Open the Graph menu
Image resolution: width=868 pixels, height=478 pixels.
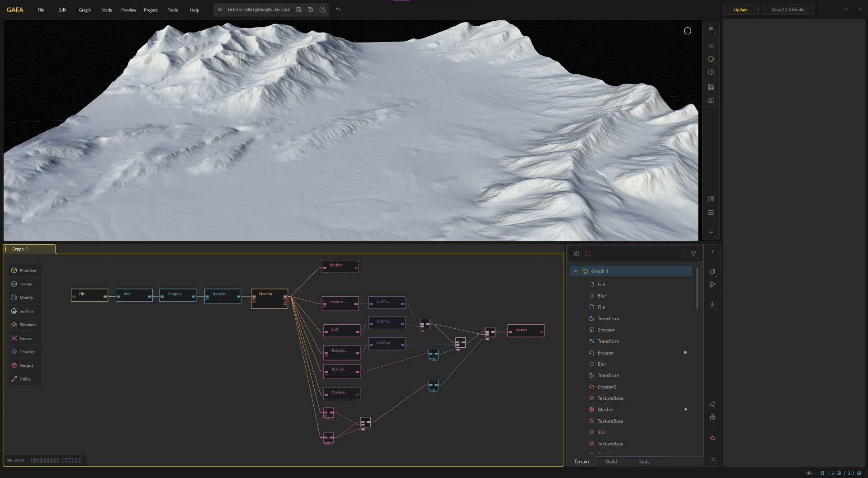coord(85,10)
